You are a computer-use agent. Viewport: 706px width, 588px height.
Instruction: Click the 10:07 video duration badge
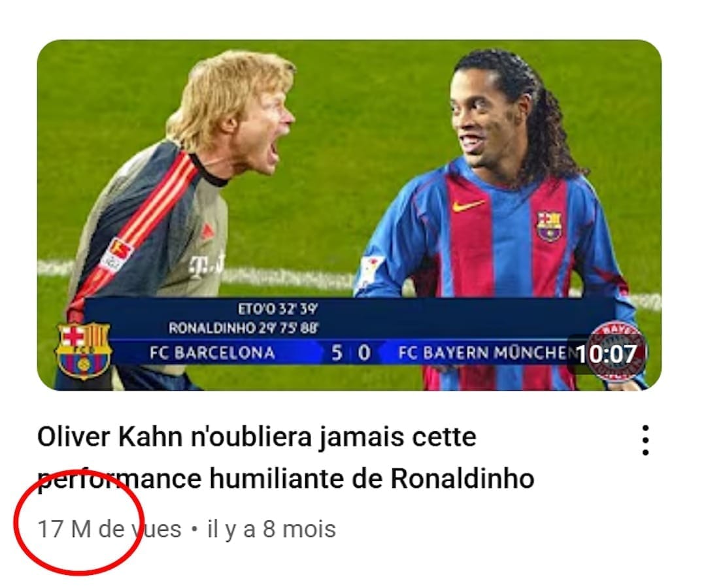click(x=607, y=353)
